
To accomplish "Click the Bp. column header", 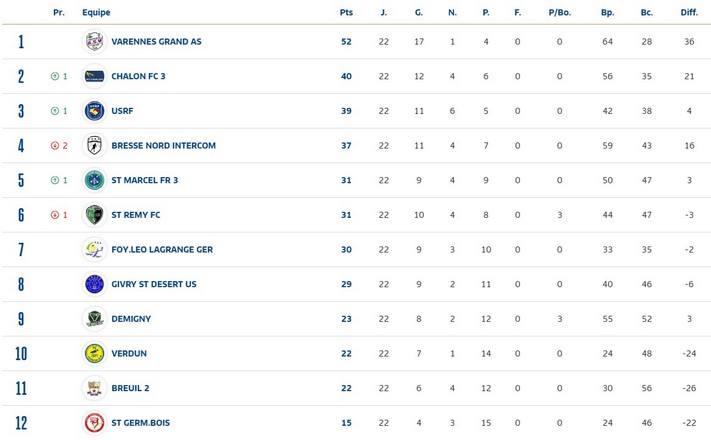I will (608, 12).
